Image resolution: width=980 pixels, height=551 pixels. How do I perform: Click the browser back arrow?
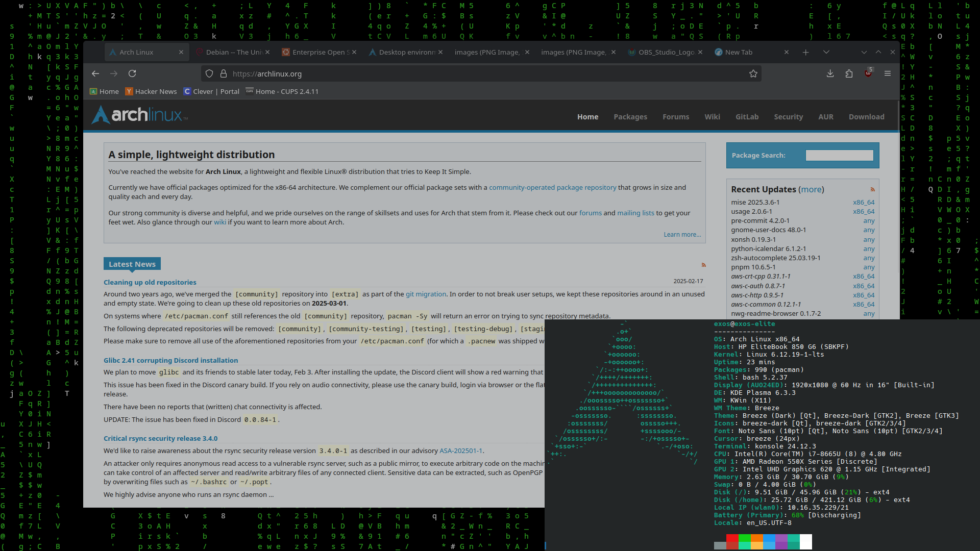pos(95,73)
